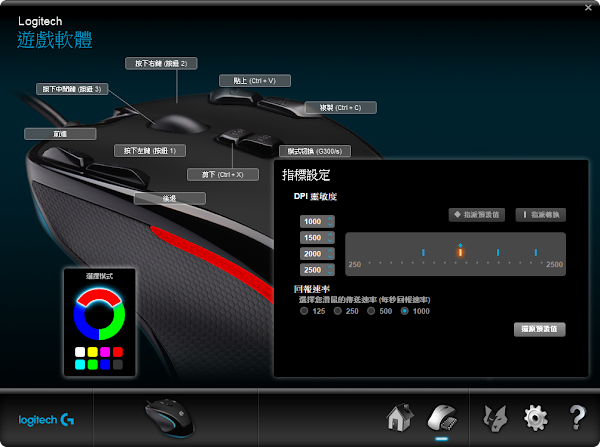Pick the magenta lighting color swatch

pyautogui.click(x=105, y=352)
